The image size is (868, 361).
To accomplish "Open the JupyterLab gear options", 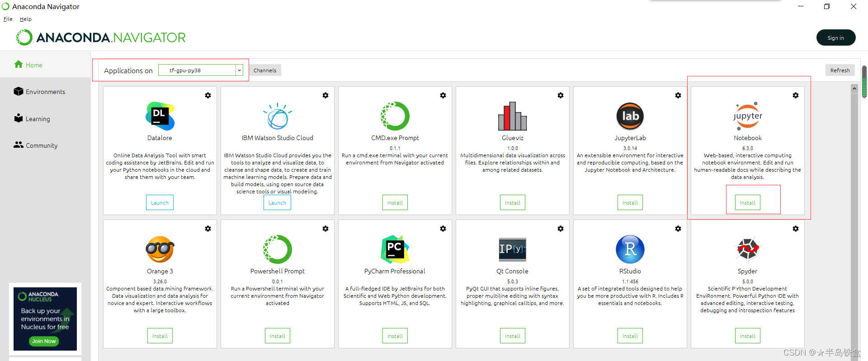I will tap(678, 95).
